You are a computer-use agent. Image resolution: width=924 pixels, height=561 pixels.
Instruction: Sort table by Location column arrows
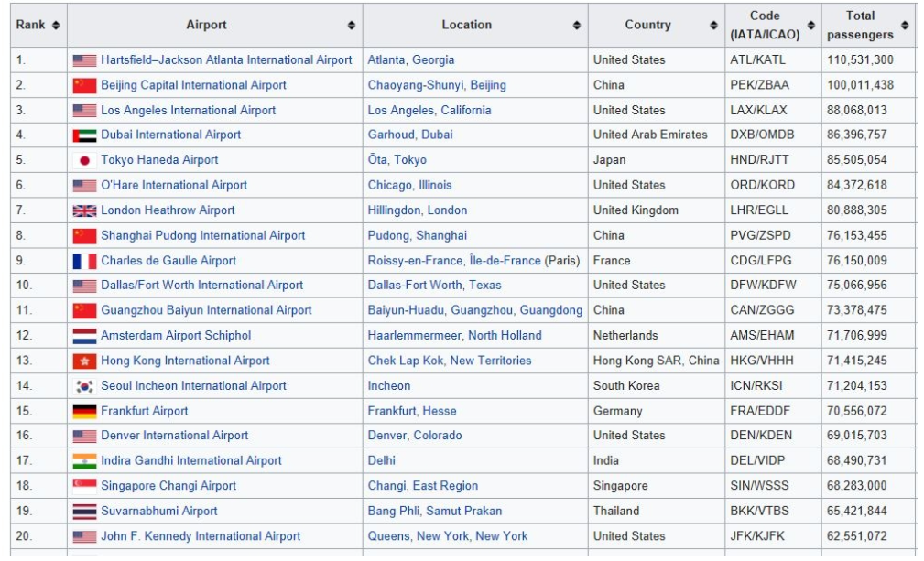tap(577, 26)
